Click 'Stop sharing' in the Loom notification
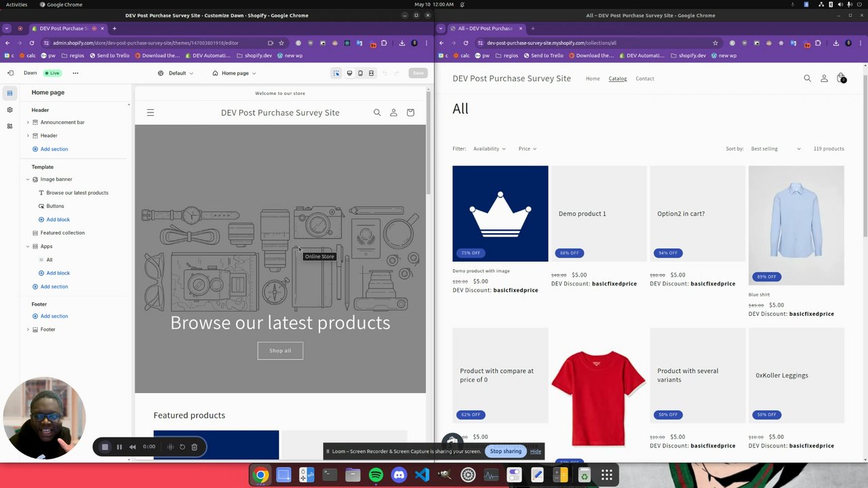 click(506, 451)
